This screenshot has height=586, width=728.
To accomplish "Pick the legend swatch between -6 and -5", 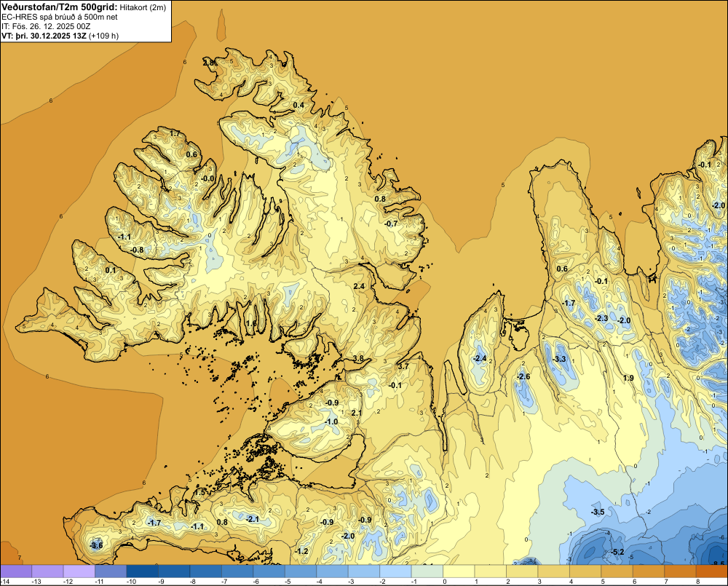I will [x=269, y=571].
